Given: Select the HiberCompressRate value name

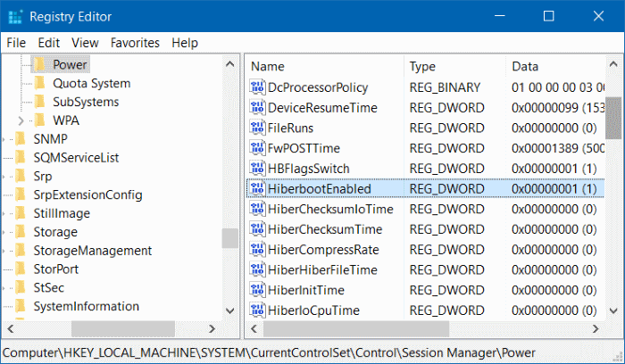Looking at the screenshot, I should tap(323, 249).
